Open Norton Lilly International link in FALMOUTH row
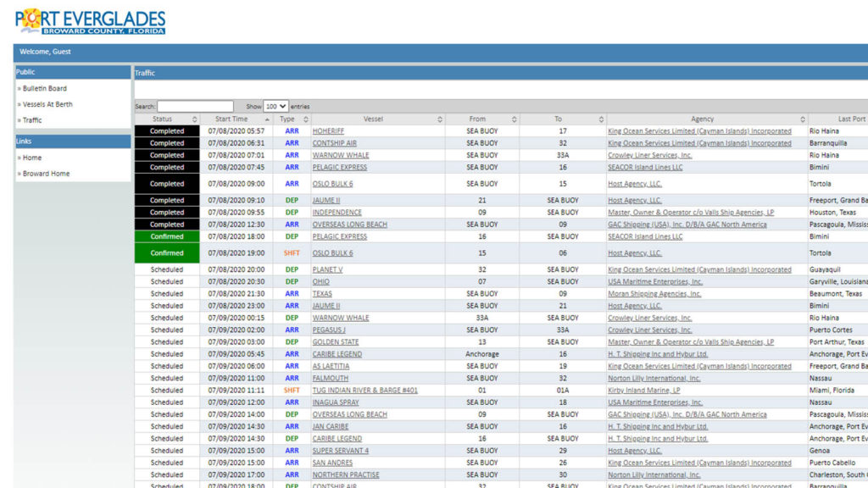This screenshot has width=868, height=488. [654, 379]
